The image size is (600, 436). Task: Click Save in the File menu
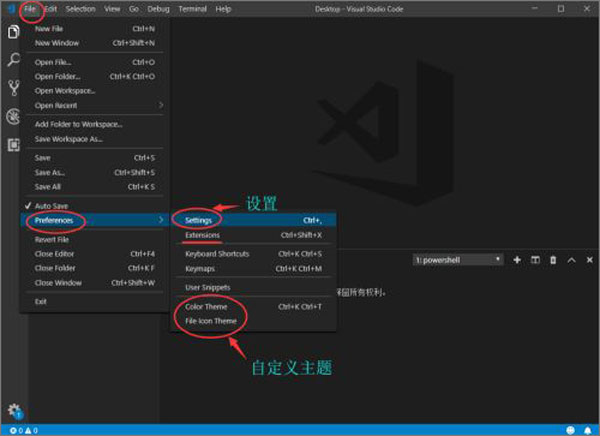pyautogui.click(x=95, y=158)
